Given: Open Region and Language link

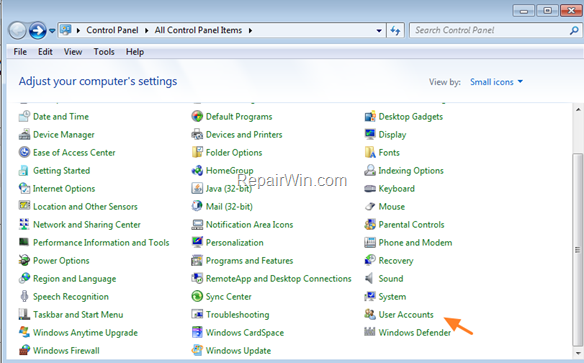Looking at the screenshot, I should click(74, 279).
